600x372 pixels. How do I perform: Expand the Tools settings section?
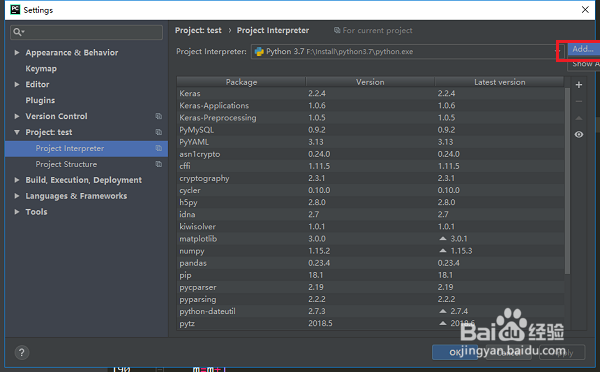(x=17, y=212)
